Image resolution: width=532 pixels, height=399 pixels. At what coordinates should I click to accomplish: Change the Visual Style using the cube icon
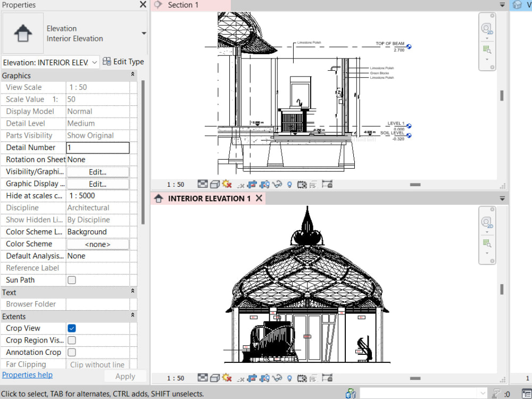(x=214, y=378)
